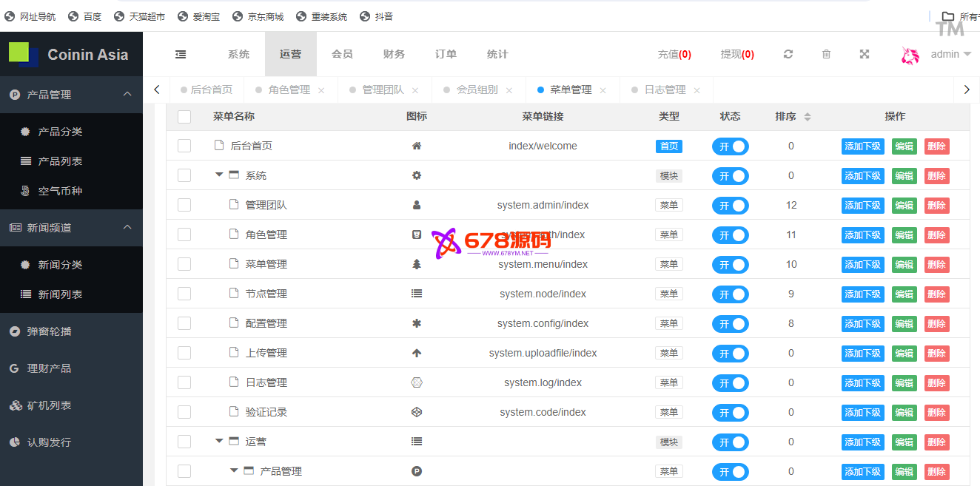Sort the table by 排序 column

(x=807, y=117)
